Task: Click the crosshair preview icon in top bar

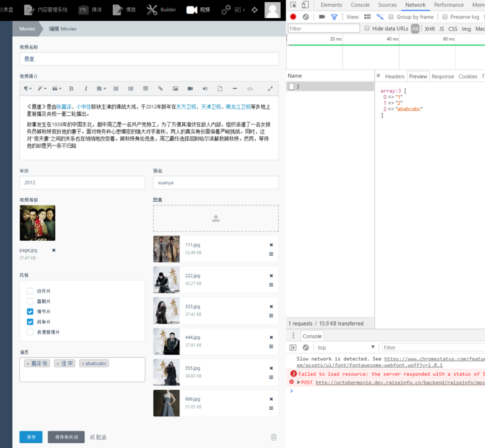Action: pyautogui.click(x=254, y=10)
